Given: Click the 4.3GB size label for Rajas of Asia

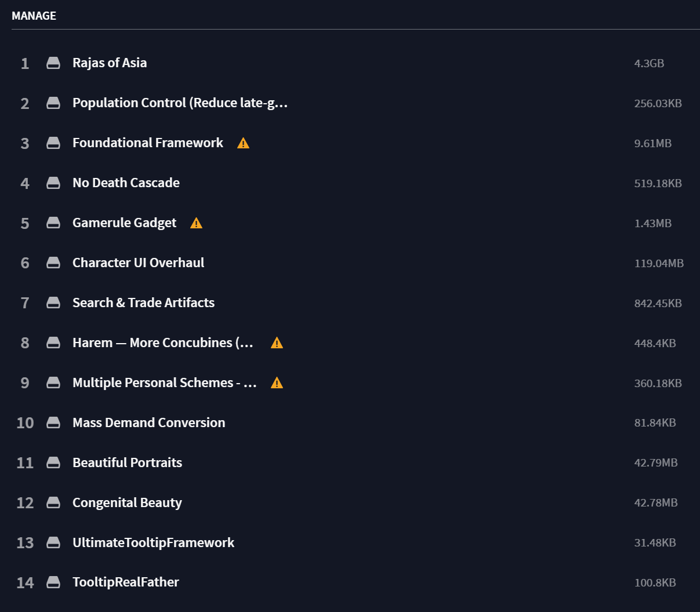Looking at the screenshot, I should 649,63.
